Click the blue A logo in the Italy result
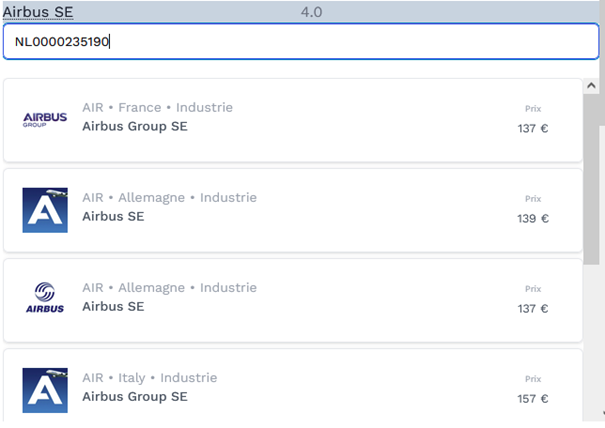The image size is (605, 428). (44, 389)
